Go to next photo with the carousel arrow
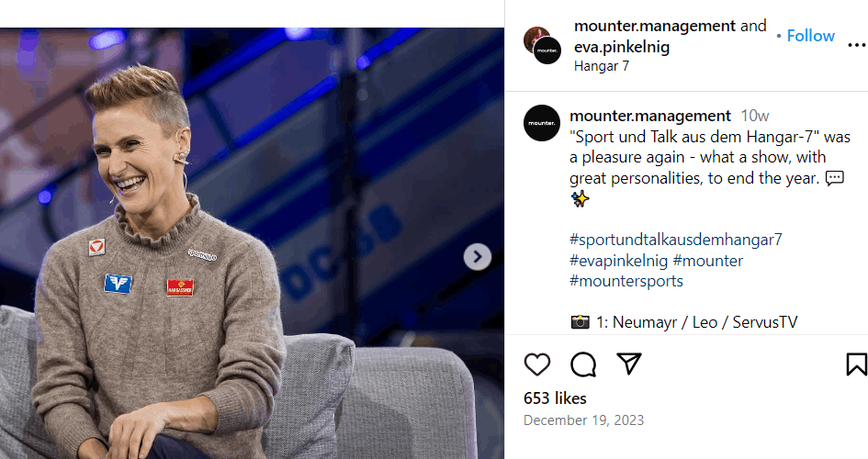The height and width of the screenshot is (459, 868). click(477, 257)
